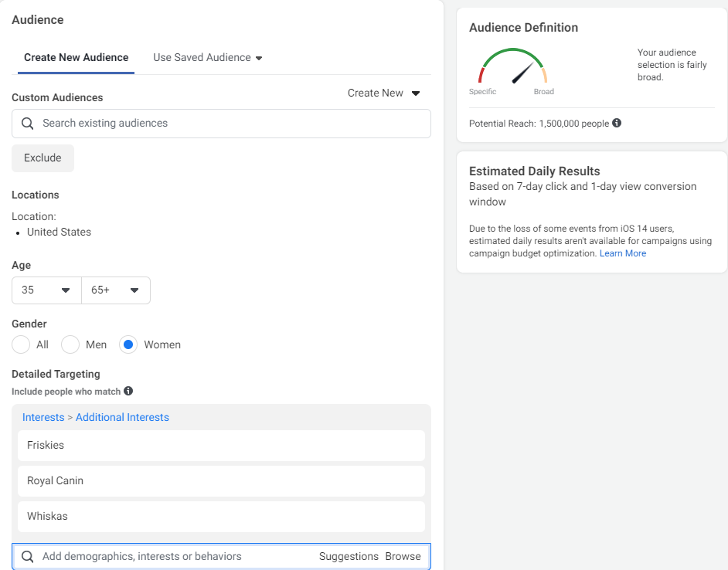Image resolution: width=728 pixels, height=570 pixels.
Task: Click the Search existing audiences field
Action: click(x=221, y=124)
